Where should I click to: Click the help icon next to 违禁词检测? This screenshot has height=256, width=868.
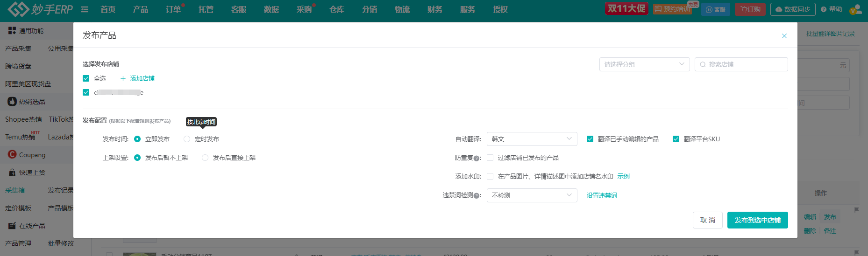(477, 196)
